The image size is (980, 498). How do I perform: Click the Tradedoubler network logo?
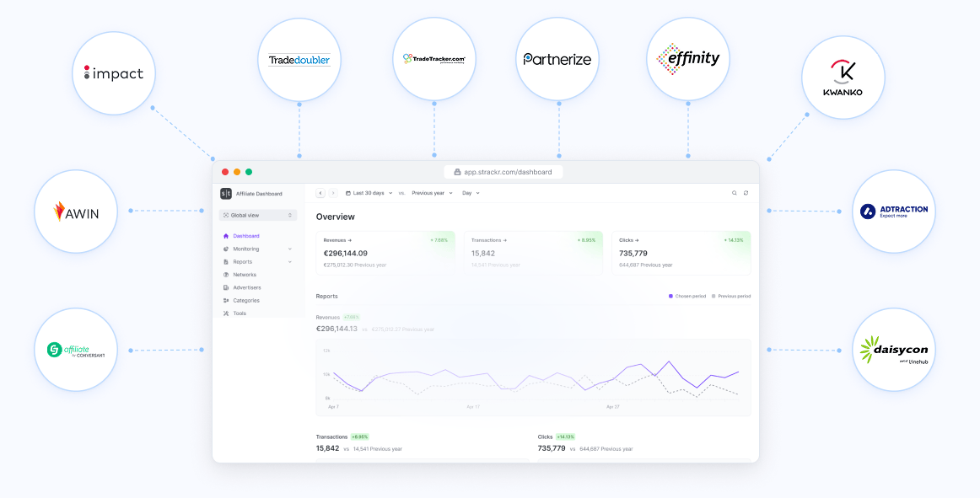pos(299,60)
